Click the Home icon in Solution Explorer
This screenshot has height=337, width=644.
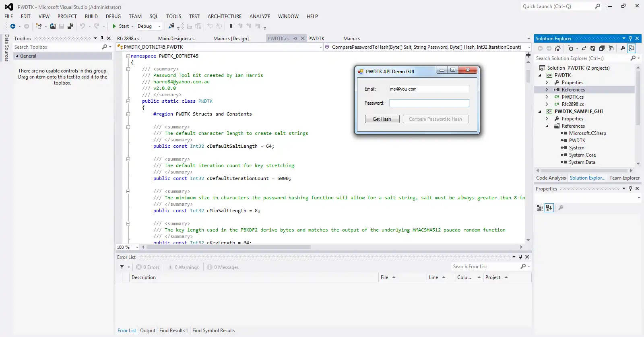coord(558,48)
